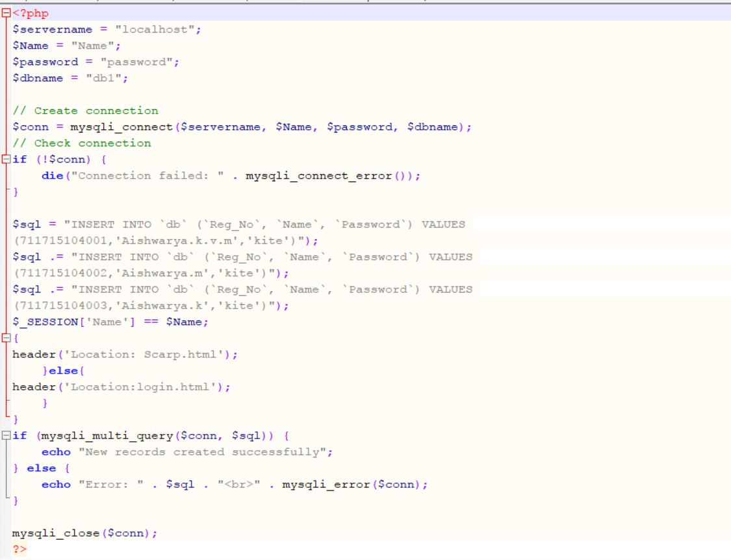731x560 pixels.
Task: Click the // Create connection comment
Action: click(85, 110)
